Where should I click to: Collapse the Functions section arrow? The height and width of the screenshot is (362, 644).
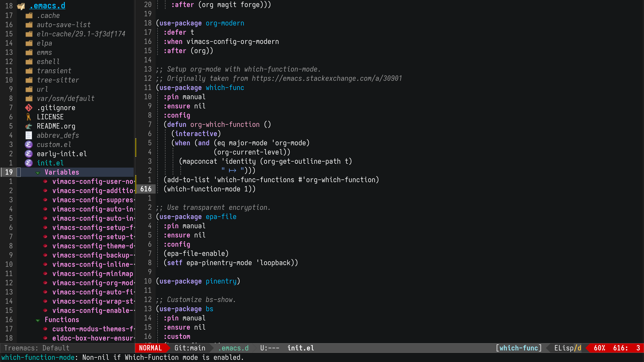38,320
